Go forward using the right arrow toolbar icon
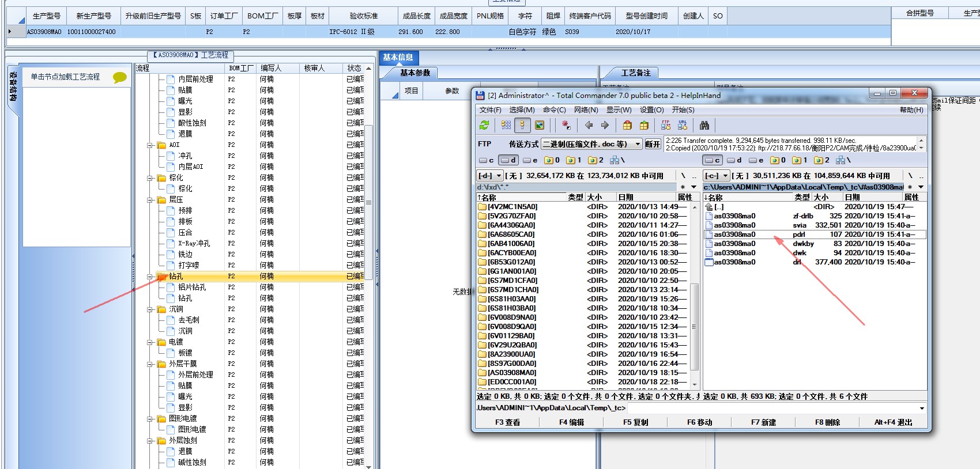The height and width of the screenshot is (469, 980). point(605,125)
